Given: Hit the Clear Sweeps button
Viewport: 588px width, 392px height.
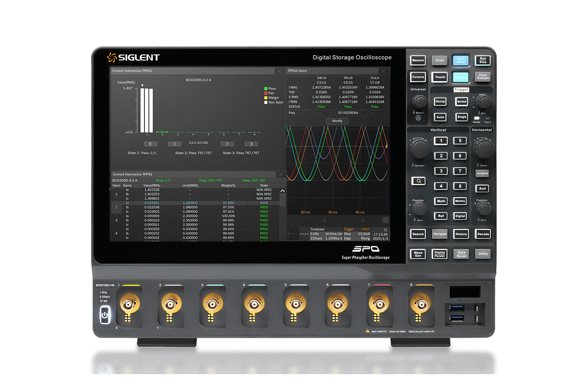Looking at the screenshot, I should tap(483, 77).
